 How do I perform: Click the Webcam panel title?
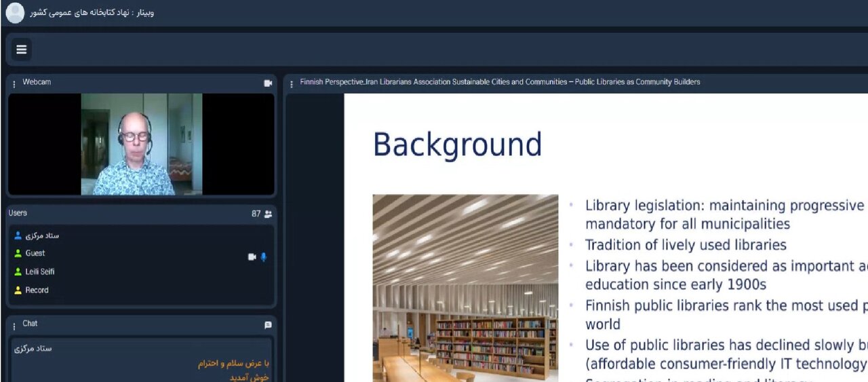point(37,82)
